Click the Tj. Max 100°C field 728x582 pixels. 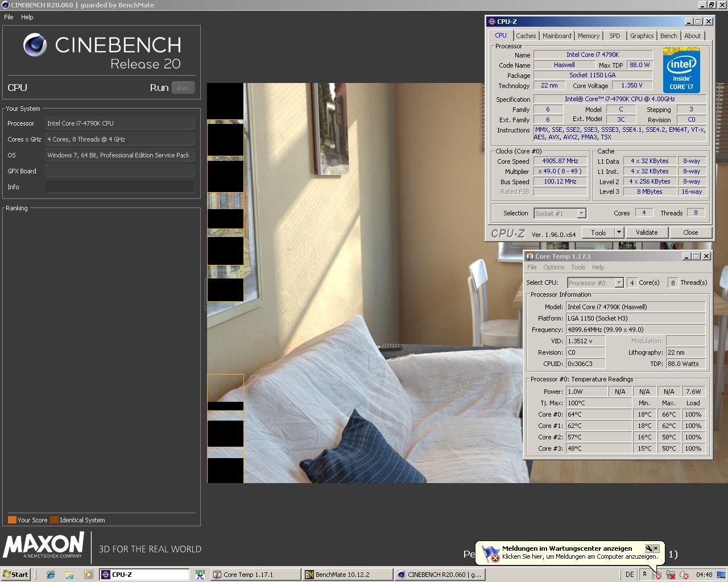598,403
